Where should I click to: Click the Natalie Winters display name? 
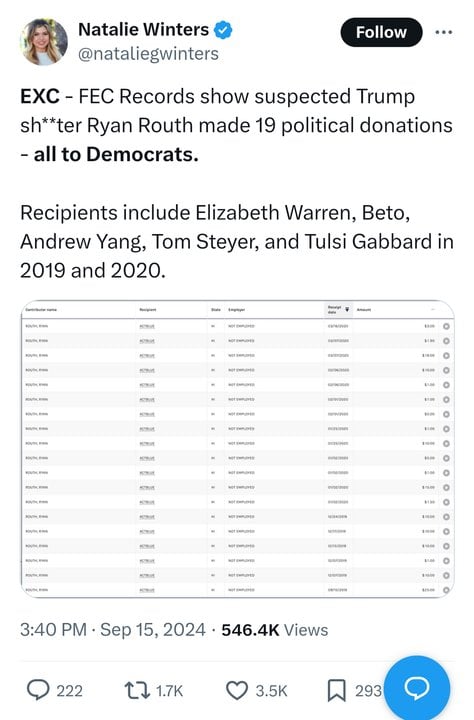click(x=143, y=29)
